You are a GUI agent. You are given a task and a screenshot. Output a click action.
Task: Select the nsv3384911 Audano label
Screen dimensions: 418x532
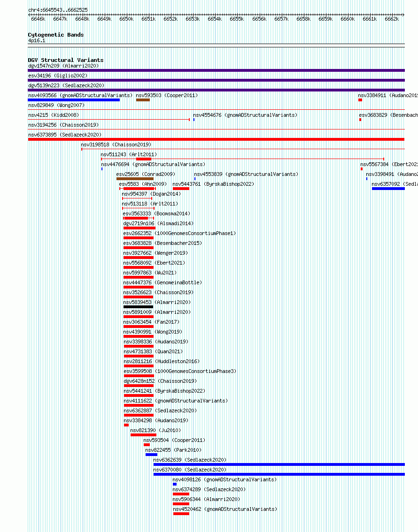pos(388,95)
